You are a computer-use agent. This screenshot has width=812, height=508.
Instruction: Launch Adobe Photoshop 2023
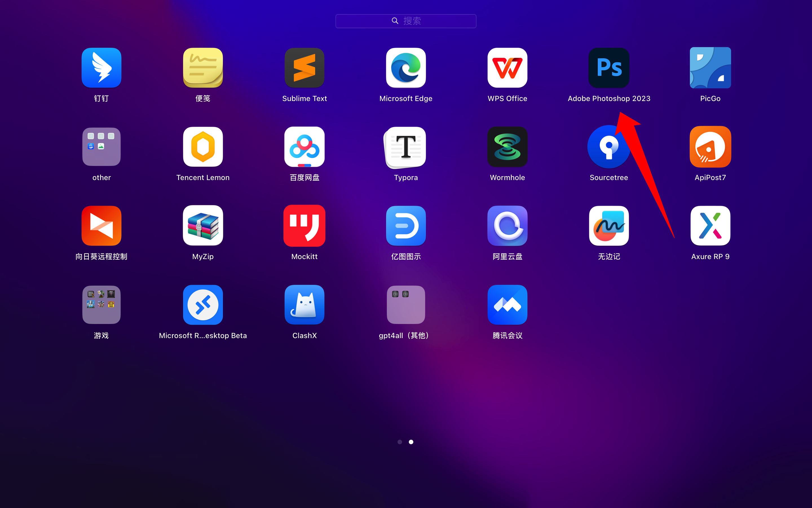point(609,68)
